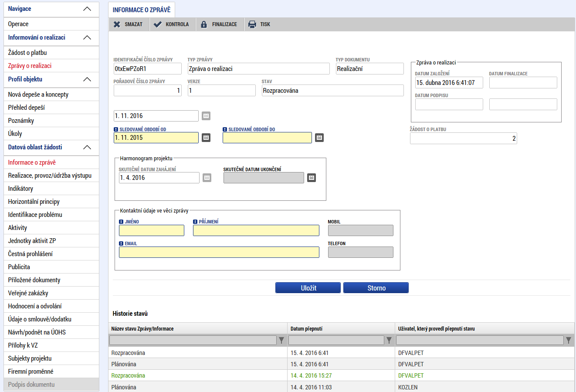
Task: Collapse the Navigace section
Action: pyautogui.click(x=87, y=9)
